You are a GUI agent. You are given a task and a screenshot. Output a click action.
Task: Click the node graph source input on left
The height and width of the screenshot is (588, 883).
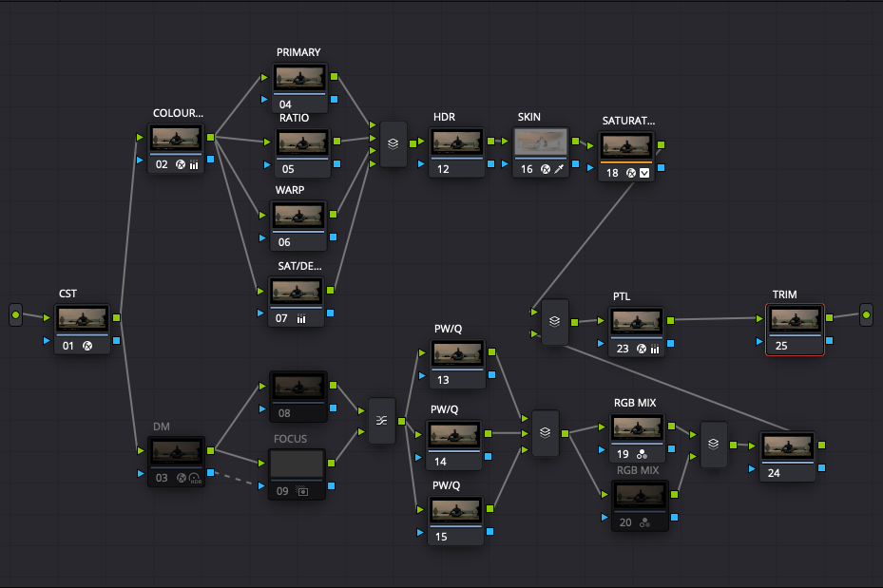15,314
